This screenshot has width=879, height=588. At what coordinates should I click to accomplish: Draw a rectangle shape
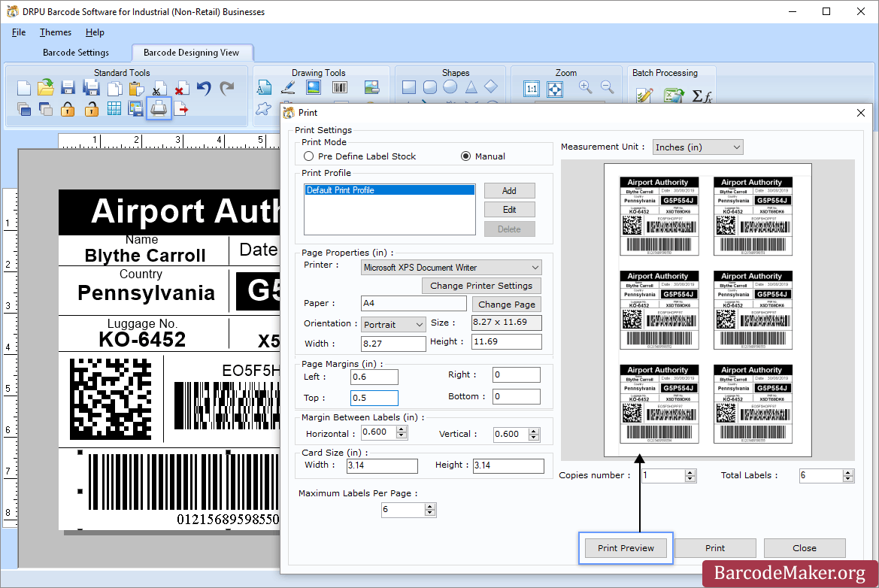(409, 87)
